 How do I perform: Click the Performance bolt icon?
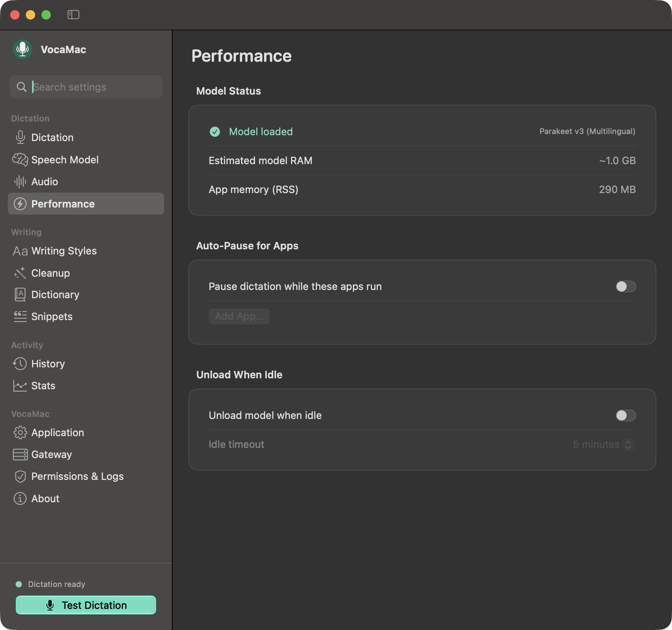pos(20,204)
